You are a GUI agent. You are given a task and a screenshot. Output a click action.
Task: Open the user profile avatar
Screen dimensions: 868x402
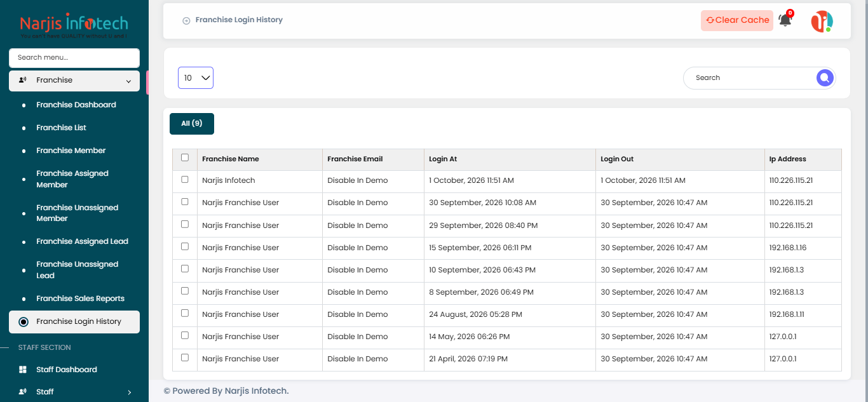[822, 22]
